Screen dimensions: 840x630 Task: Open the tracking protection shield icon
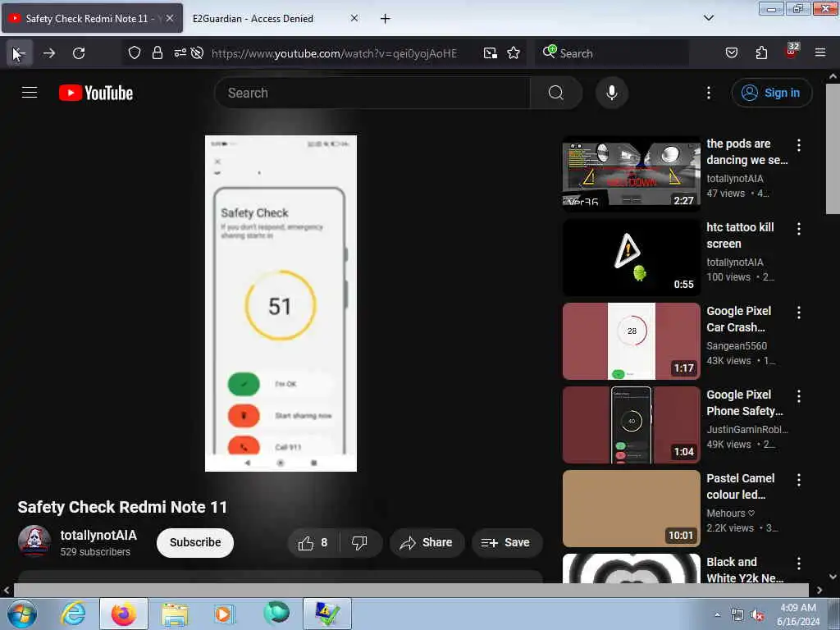(x=135, y=53)
